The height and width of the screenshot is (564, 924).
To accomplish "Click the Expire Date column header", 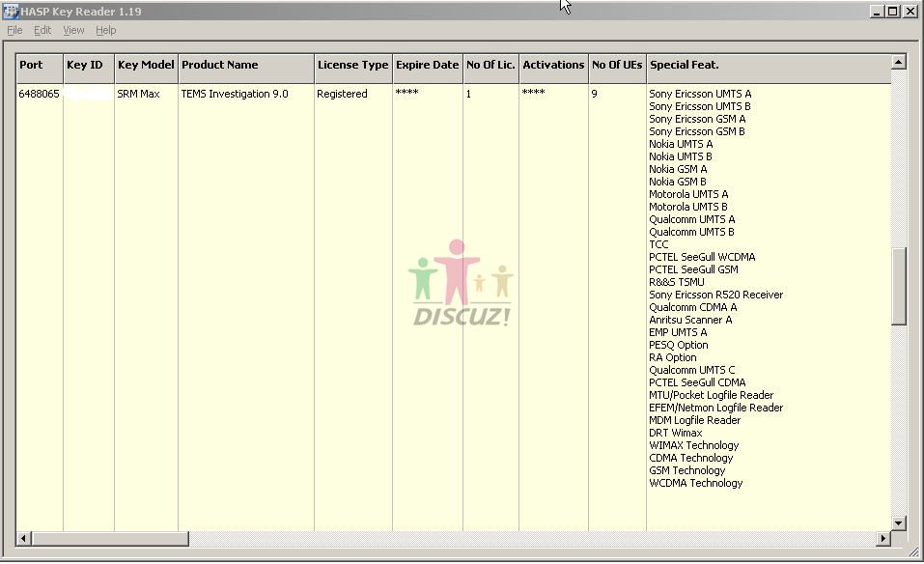I will [427, 66].
